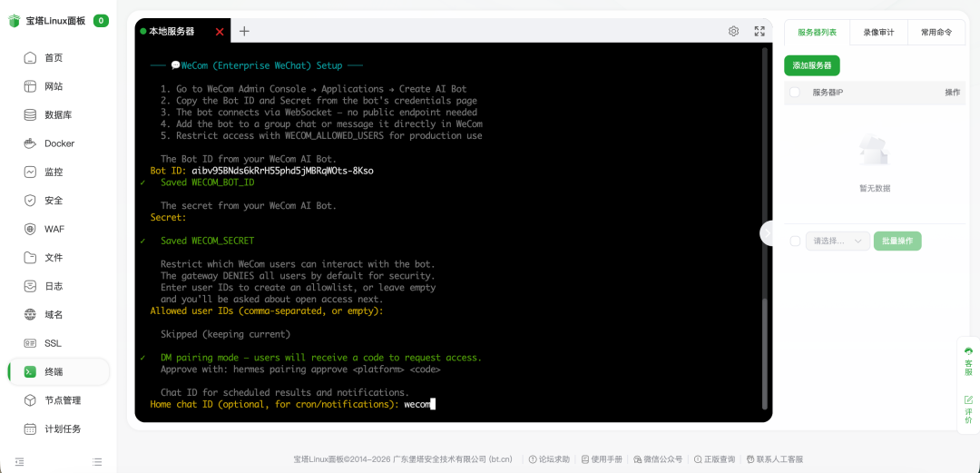The height and width of the screenshot is (473, 980).
Task: Open the 客服 customer service widget
Action: point(969,361)
